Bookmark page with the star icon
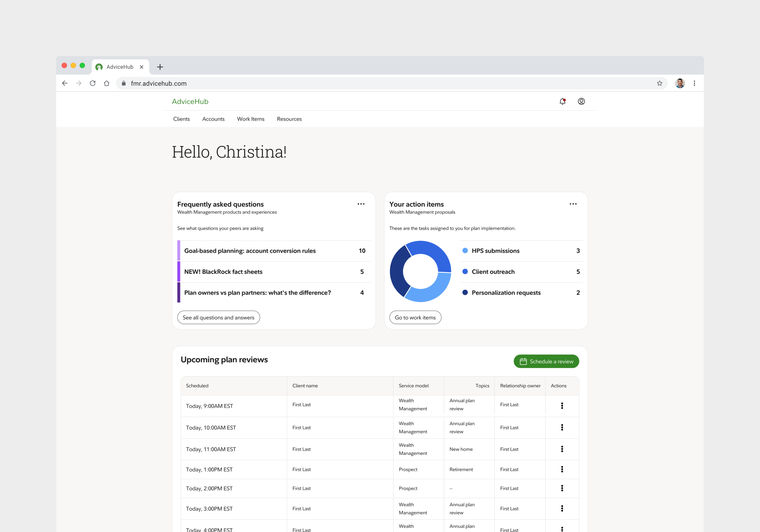 coord(659,83)
